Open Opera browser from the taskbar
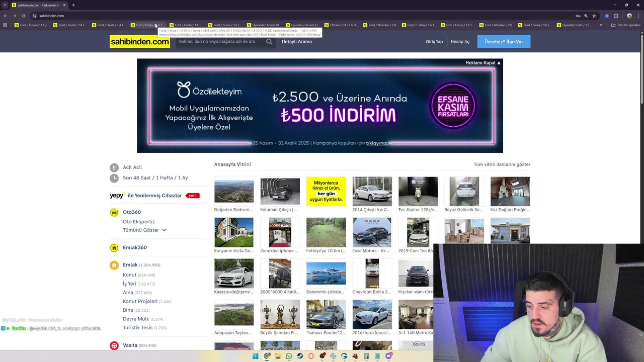Image resolution: width=644 pixels, height=362 pixels. pyautogui.click(x=311, y=356)
